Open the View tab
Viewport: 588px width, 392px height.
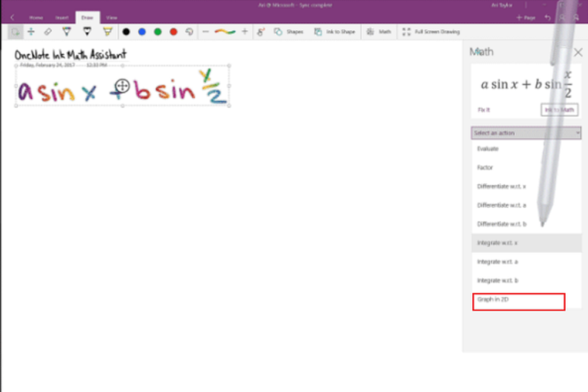tap(112, 18)
